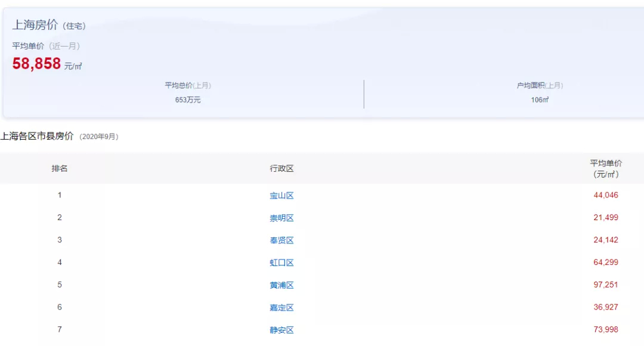The width and height of the screenshot is (644, 346).
Task: Click rank number 7 in table
Action: tap(60, 329)
